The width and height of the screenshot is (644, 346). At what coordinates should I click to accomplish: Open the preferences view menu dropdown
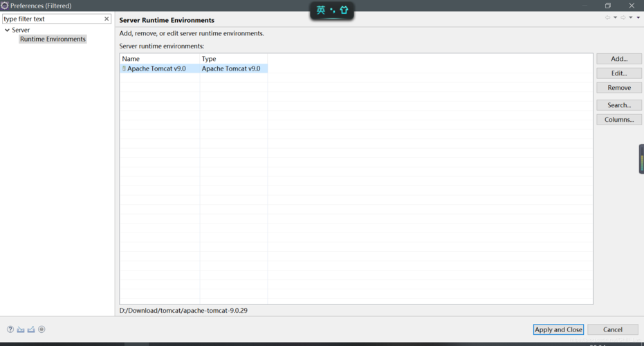(638, 17)
